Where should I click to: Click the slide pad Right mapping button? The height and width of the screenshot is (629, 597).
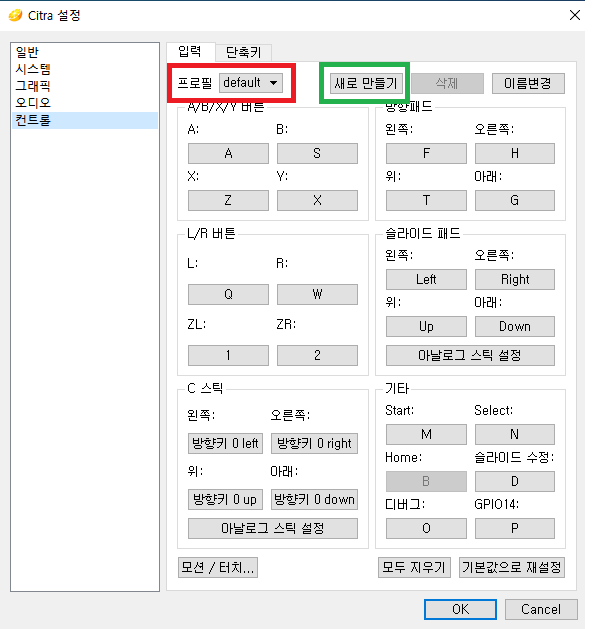tap(515, 279)
